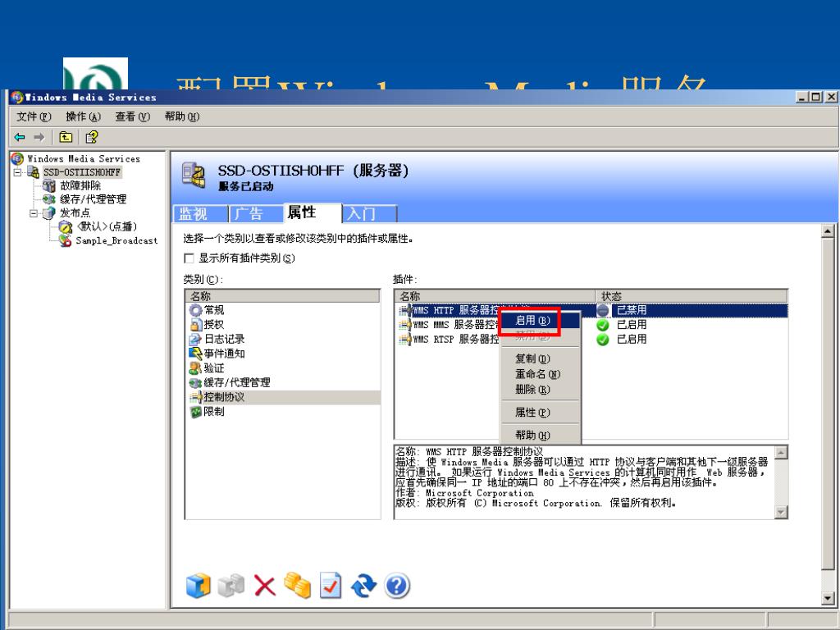Click the red X Remove Plugin icon
The width and height of the screenshot is (840, 630).
(265, 586)
